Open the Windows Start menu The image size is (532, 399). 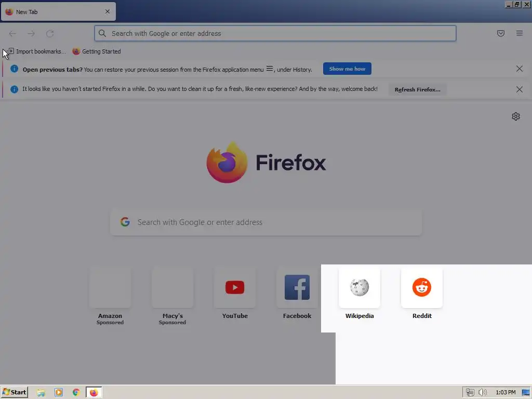tap(14, 392)
